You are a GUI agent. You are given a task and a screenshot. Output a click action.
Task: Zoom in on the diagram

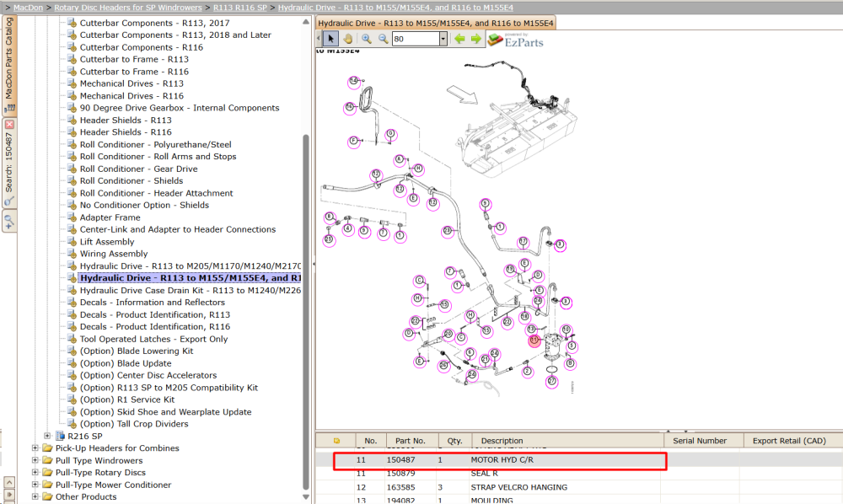click(x=366, y=39)
